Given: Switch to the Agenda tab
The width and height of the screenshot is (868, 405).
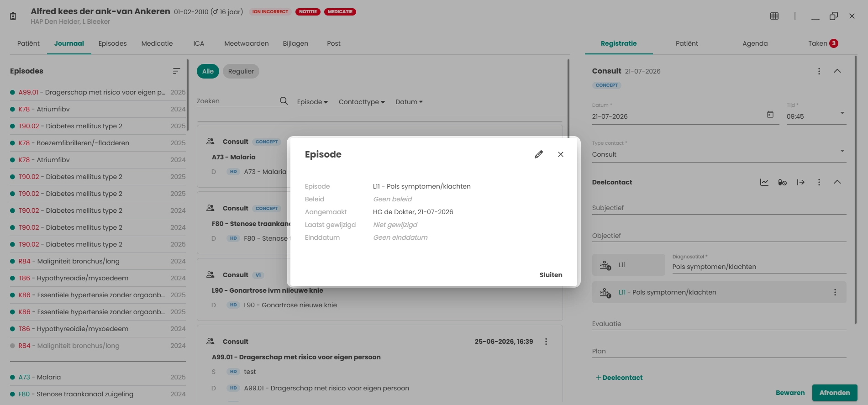Looking at the screenshot, I should pos(755,43).
